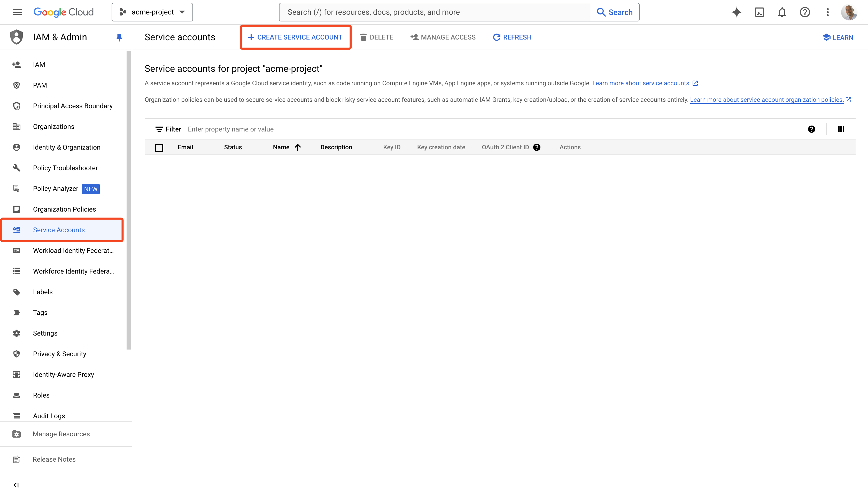Click the table help question mark icon

(812, 129)
